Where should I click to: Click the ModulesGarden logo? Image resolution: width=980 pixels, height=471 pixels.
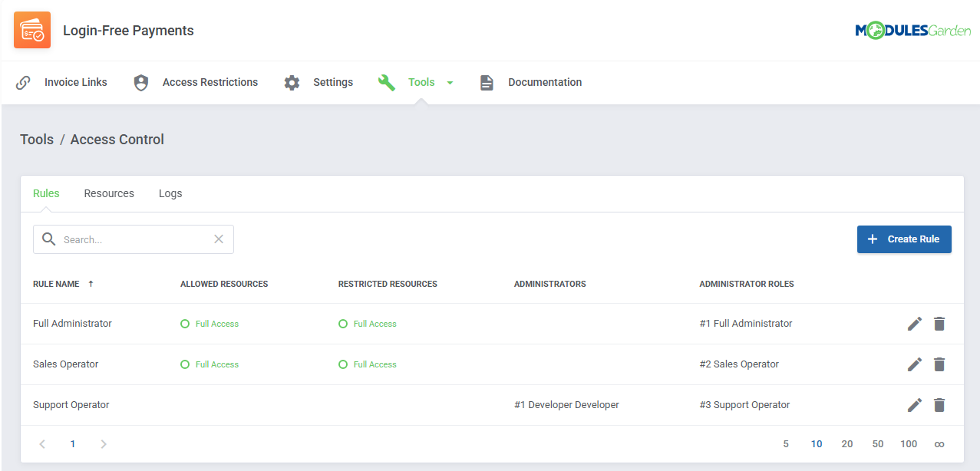point(913,31)
